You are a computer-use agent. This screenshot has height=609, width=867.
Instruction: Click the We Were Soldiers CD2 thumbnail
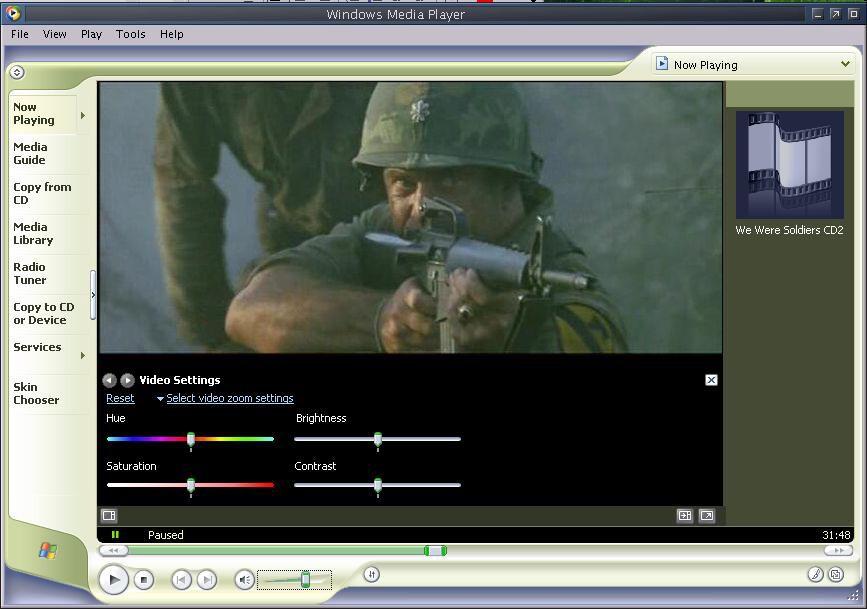(x=790, y=165)
